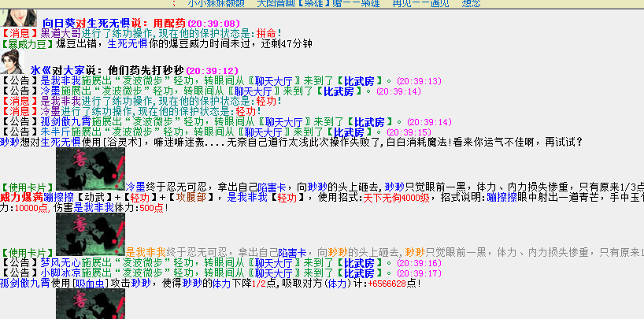Click the 冰巛 user avatar portrait
The width and height of the screenshot is (644, 319).
point(12,62)
